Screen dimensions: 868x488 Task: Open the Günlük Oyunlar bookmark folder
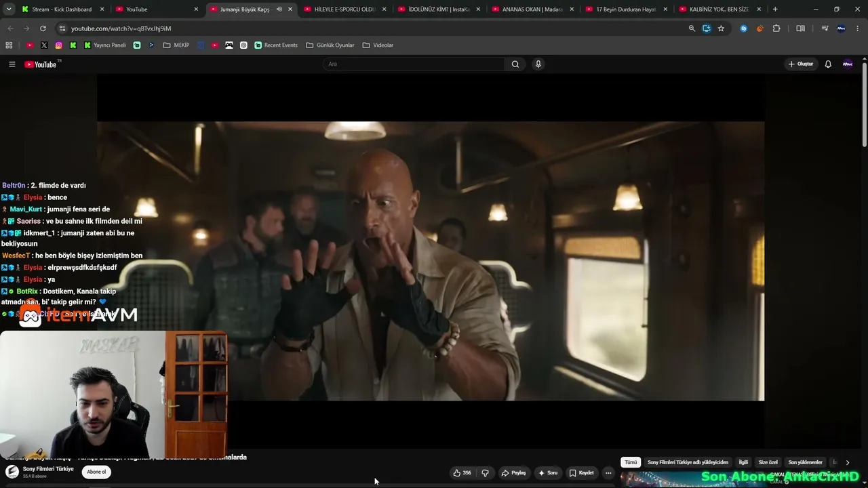[x=330, y=45]
